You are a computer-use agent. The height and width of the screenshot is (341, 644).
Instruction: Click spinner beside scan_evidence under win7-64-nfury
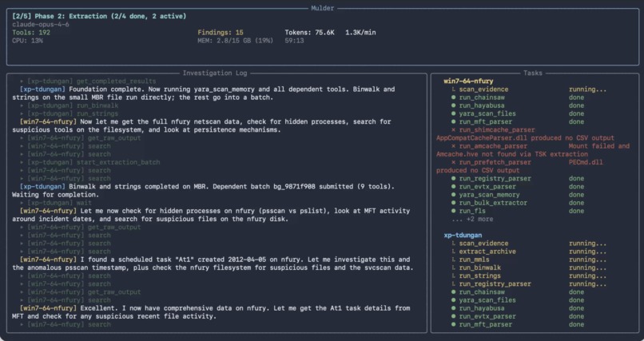click(x=453, y=89)
